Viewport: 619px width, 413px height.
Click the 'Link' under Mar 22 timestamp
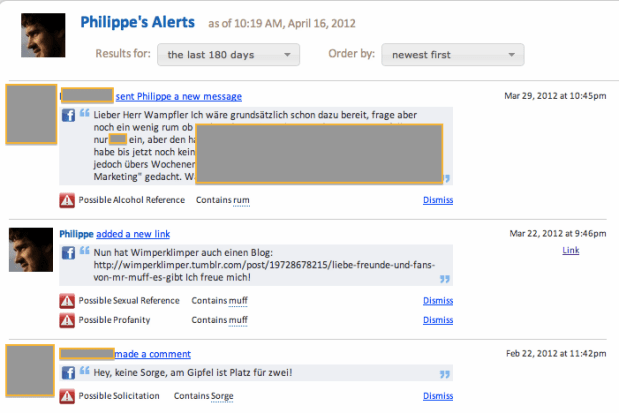[x=571, y=250]
